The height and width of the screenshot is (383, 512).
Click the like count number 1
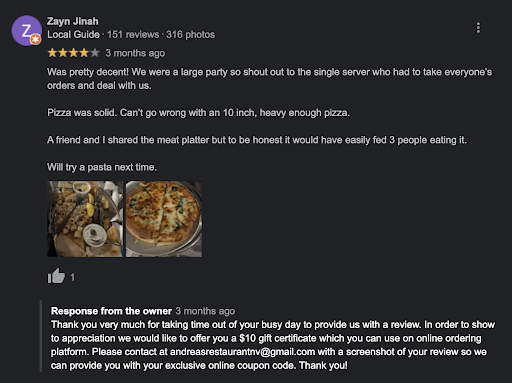(72, 277)
